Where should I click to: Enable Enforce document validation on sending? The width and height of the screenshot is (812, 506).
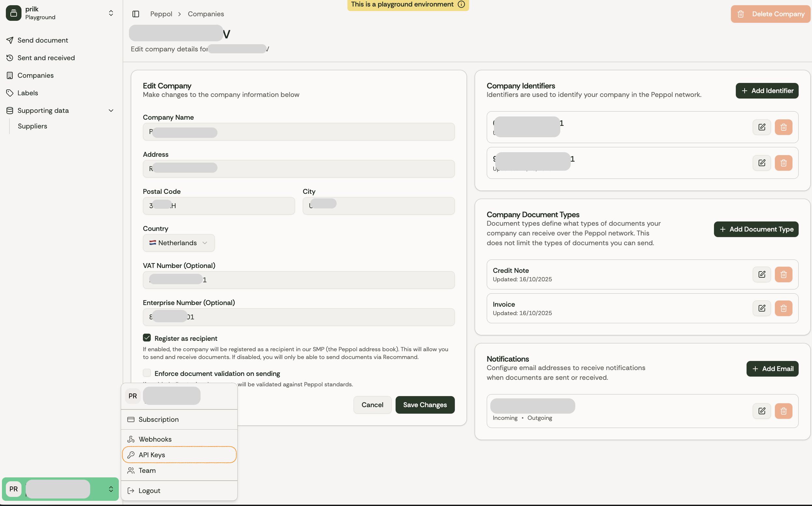pyautogui.click(x=147, y=373)
